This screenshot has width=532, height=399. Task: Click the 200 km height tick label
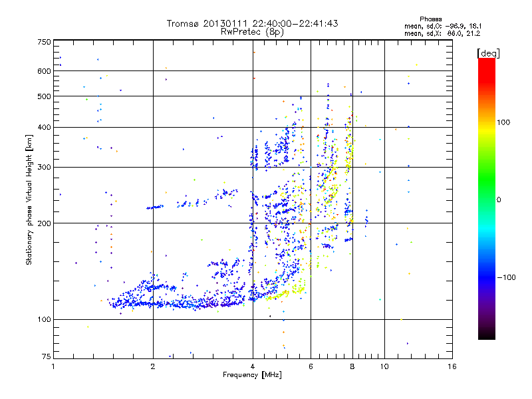tap(44, 223)
